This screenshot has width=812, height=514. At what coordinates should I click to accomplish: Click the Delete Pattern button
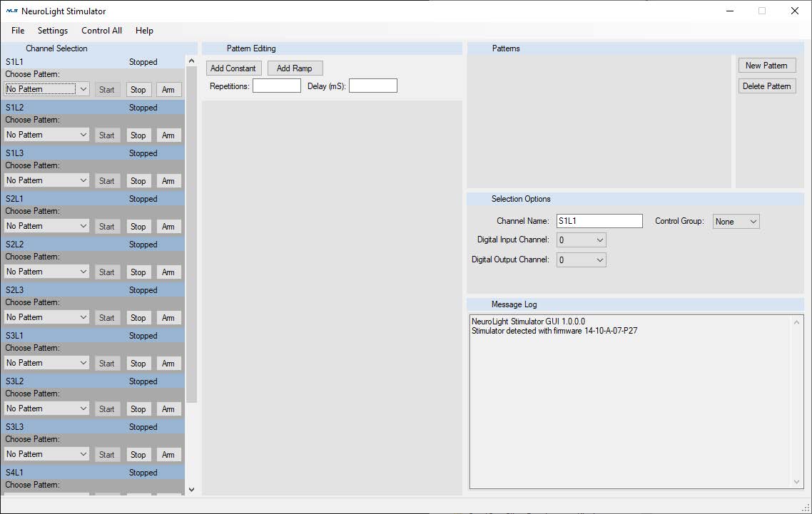click(766, 86)
